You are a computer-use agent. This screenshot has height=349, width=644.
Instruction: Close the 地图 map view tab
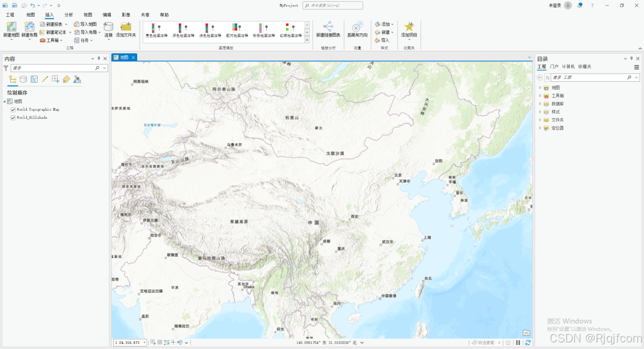pos(133,57)
